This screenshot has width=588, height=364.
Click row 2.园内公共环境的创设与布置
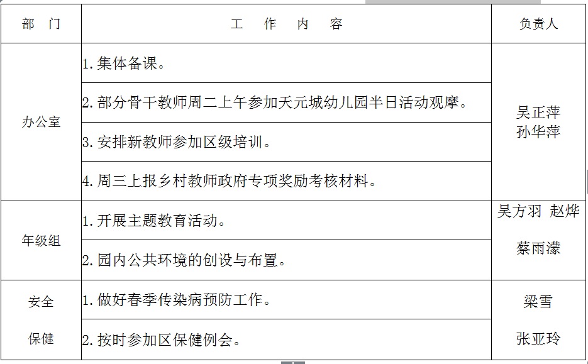(x=286, y=260)
